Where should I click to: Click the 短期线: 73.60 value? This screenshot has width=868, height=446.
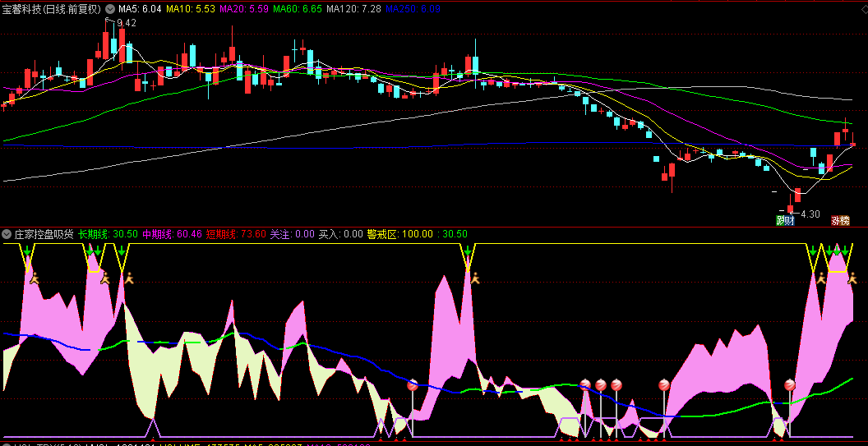237,234
